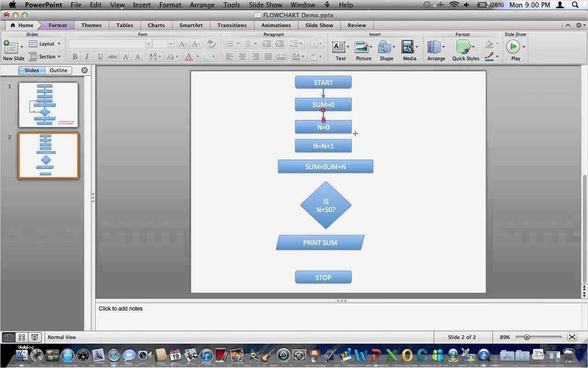Toggle bold formatting
The image size is (588, 368).
pyautogui.click(x=75, y=57)
